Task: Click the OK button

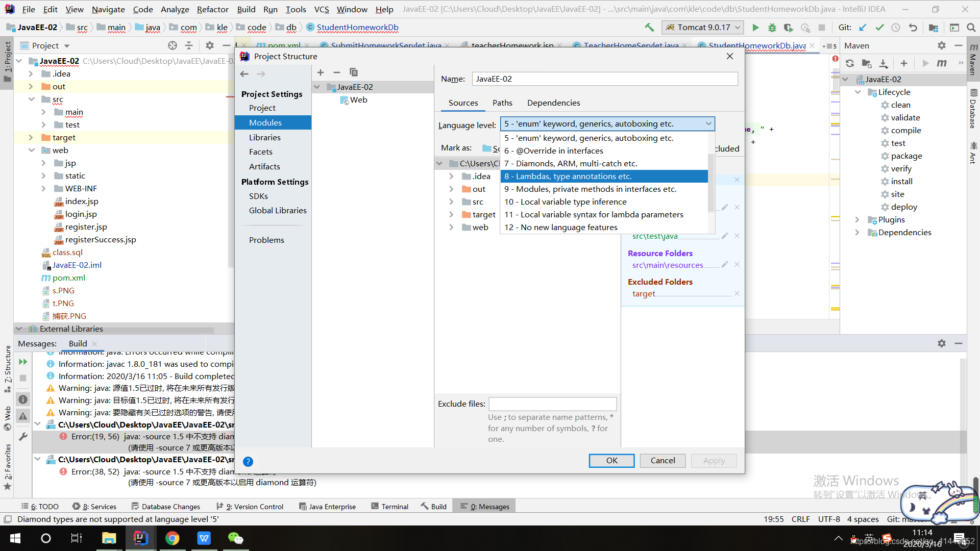Action: click(611, 461)
